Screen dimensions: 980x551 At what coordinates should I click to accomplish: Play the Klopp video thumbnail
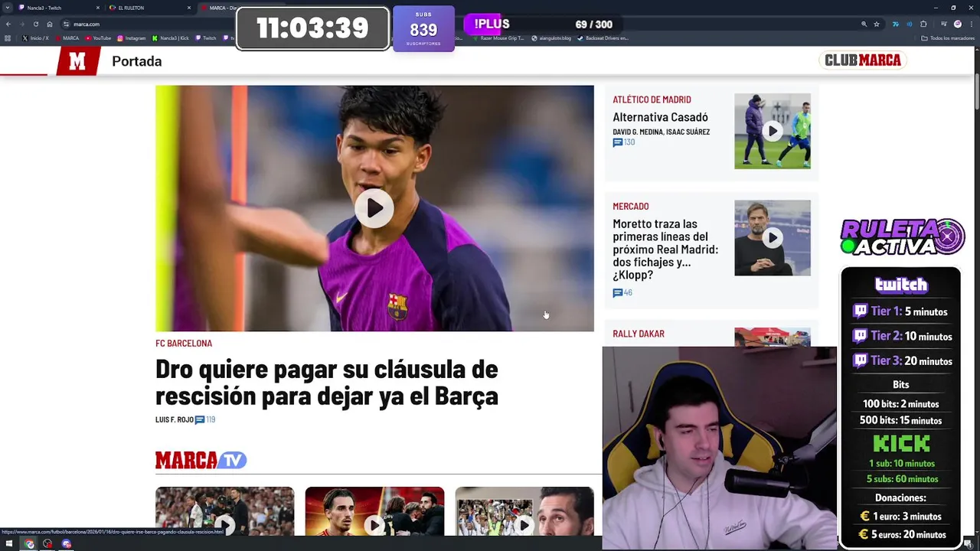coord(772,238)
